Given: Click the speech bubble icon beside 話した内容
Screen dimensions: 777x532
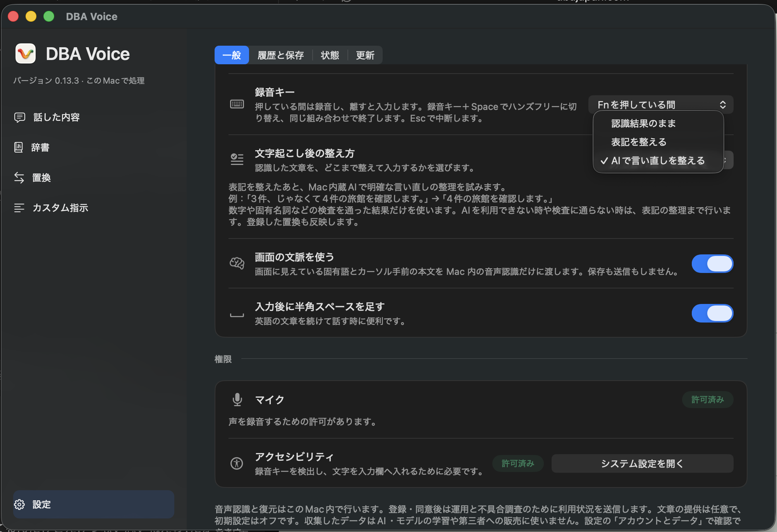Looking at the screenshot, I should [x=20, y=117].
